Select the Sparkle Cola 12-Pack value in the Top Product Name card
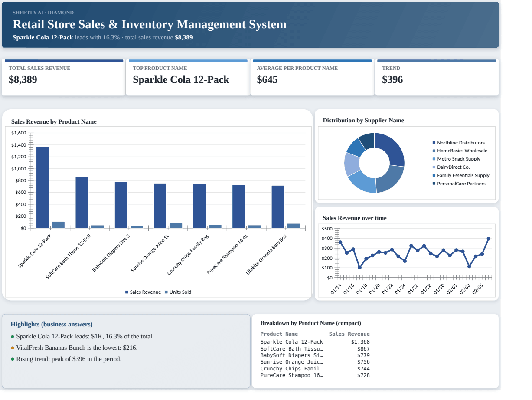This screenshot has width=532, height=400. (x=181, y=79)
